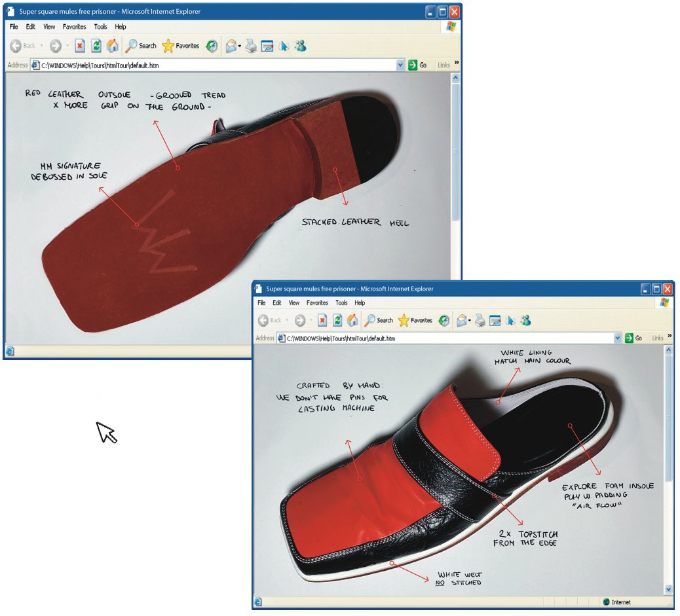Open Mail dropdown arrow in upper window
The image size is (680, 616).
[239, 46]
